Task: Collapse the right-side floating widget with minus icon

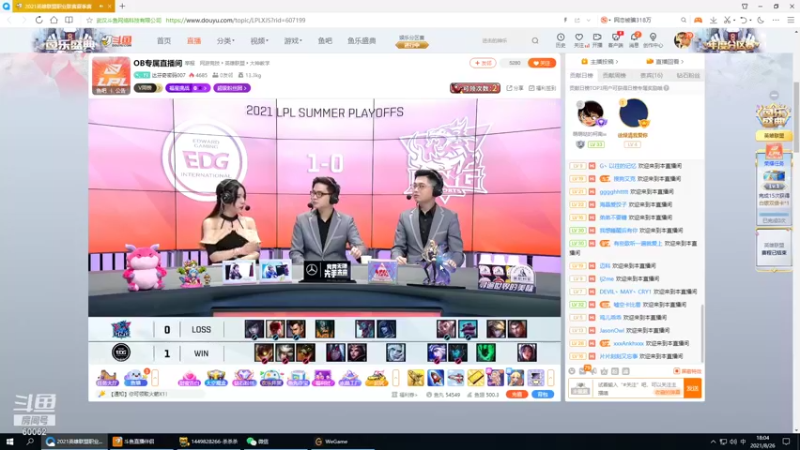Action: click(774, 95)
